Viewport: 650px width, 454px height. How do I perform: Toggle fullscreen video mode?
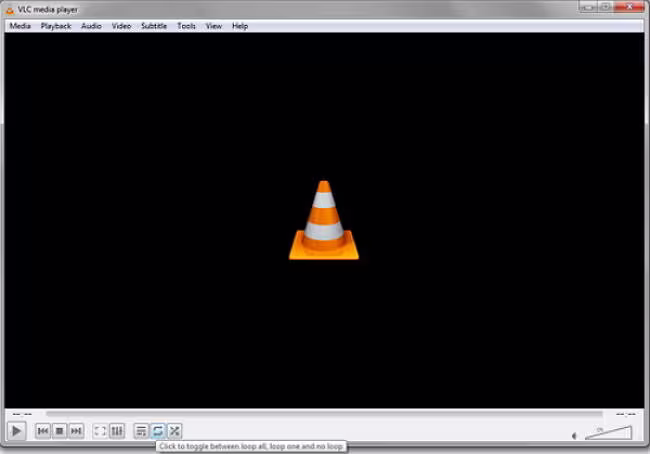100,431
